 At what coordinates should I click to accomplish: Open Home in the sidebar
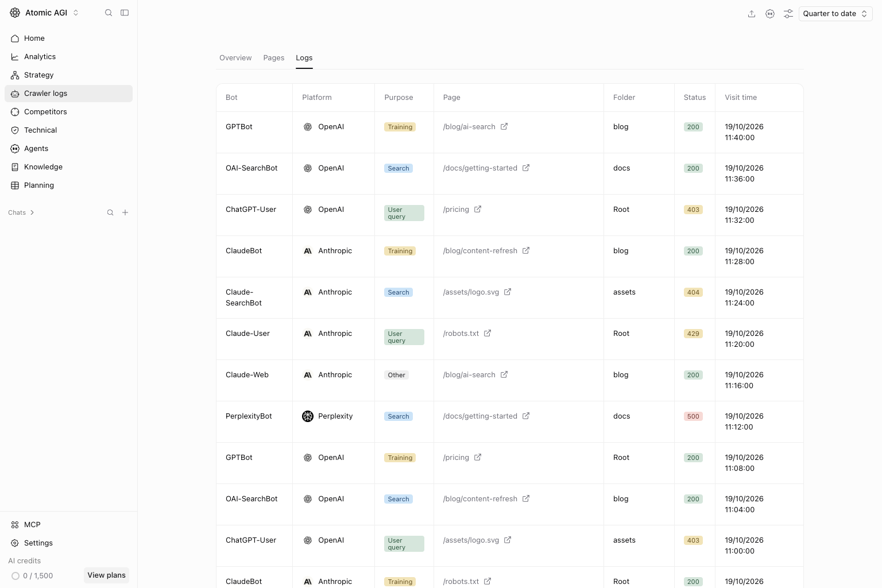coord(68,38)
